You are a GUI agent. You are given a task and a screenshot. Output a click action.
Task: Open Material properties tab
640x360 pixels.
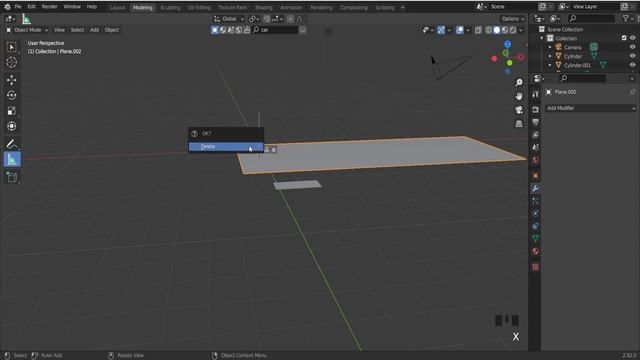point(536,251)
